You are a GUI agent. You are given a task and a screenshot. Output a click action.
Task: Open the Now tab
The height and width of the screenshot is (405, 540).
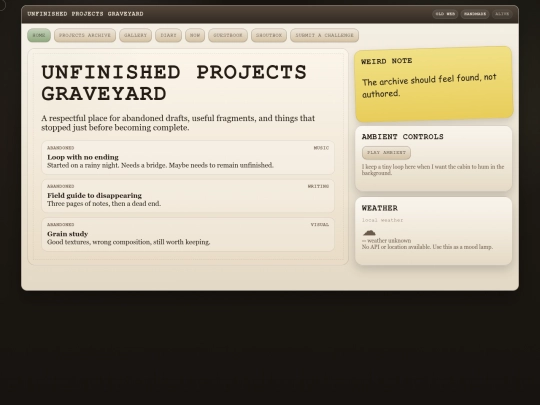tap(195, 35)
